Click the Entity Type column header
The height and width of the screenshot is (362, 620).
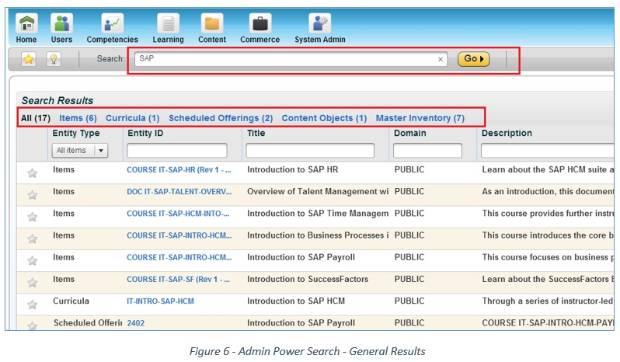pyautogui.click(x=76, y=133)
